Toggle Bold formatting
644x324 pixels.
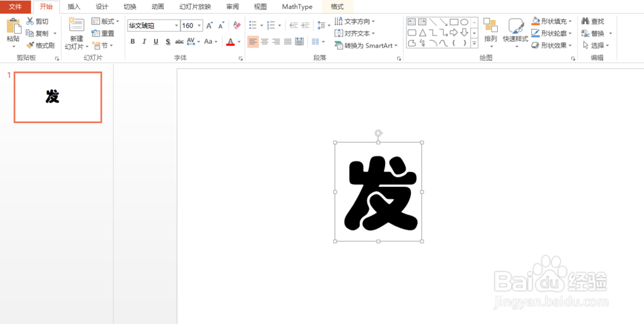(x=133, y=41)
